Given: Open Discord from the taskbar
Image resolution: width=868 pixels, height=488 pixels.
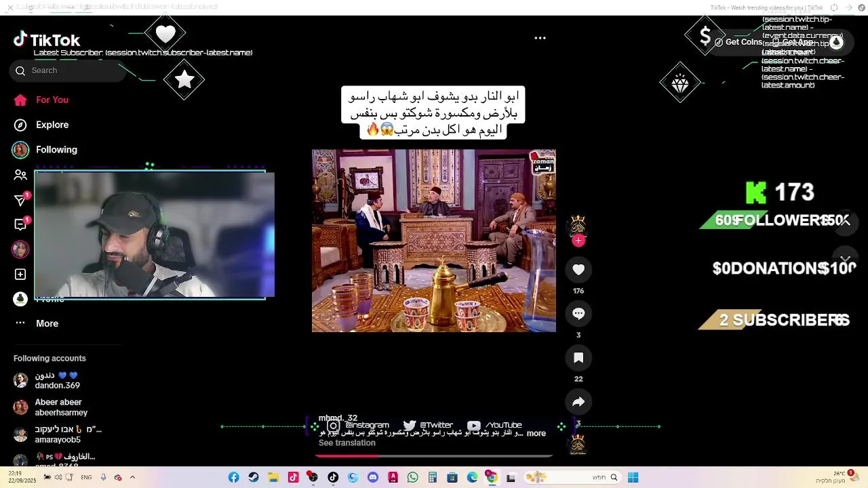Looking at the screenshot, I should (373, 478).
